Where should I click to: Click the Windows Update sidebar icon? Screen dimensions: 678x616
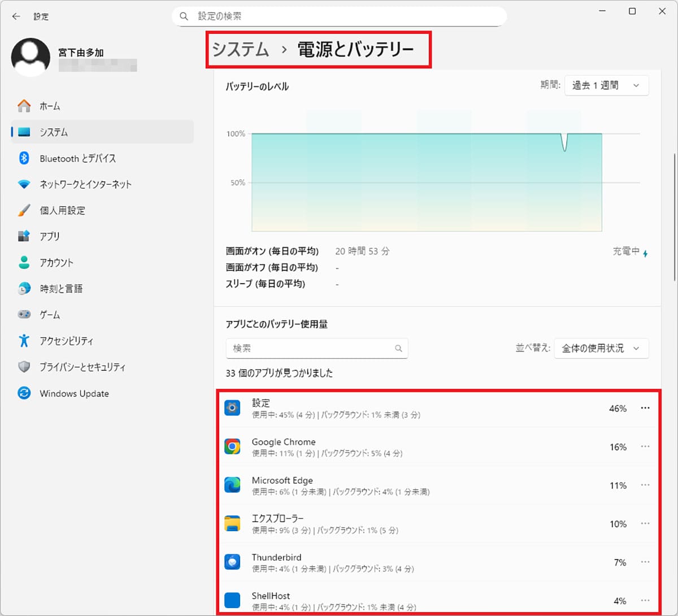point(24,393)
